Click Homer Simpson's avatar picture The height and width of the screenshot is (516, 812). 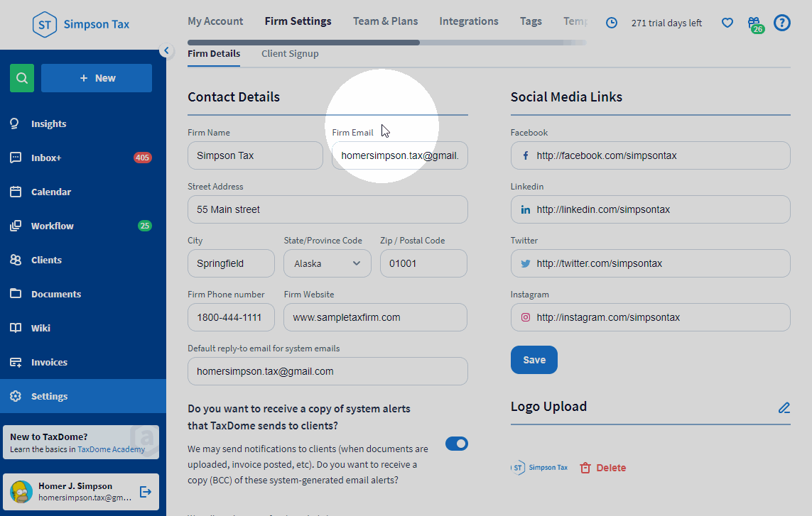[21, 492]
